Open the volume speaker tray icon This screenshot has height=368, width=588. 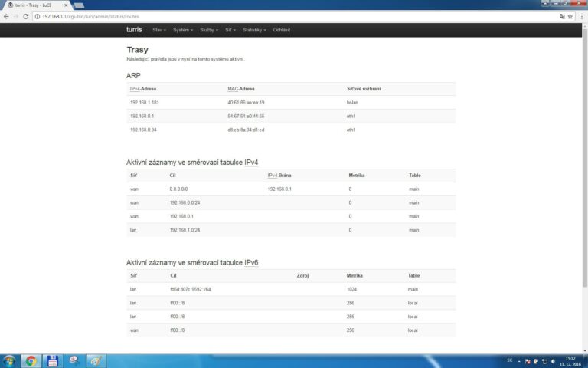(x=553, y=361)
